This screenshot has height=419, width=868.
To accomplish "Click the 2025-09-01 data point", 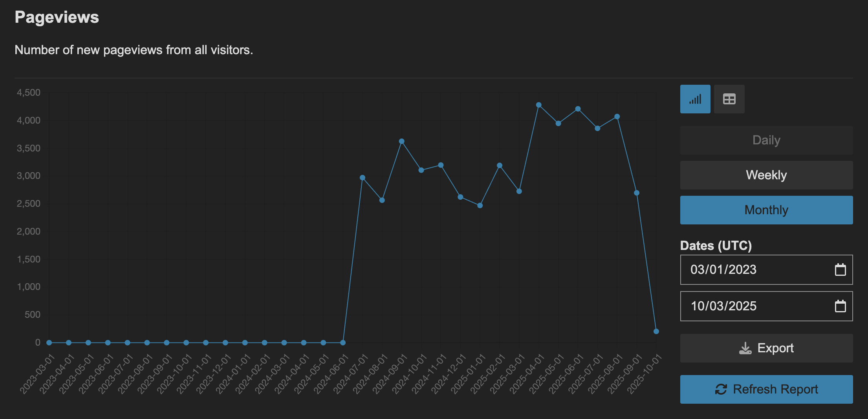I will click(x=637, y=193).
